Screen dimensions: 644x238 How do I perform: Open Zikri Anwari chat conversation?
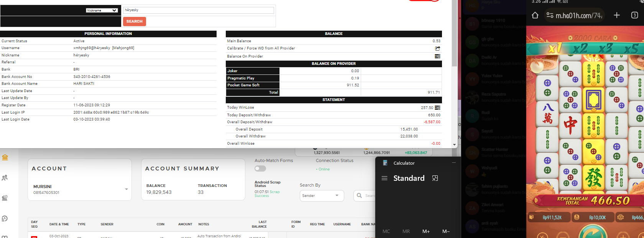(495, 208)
